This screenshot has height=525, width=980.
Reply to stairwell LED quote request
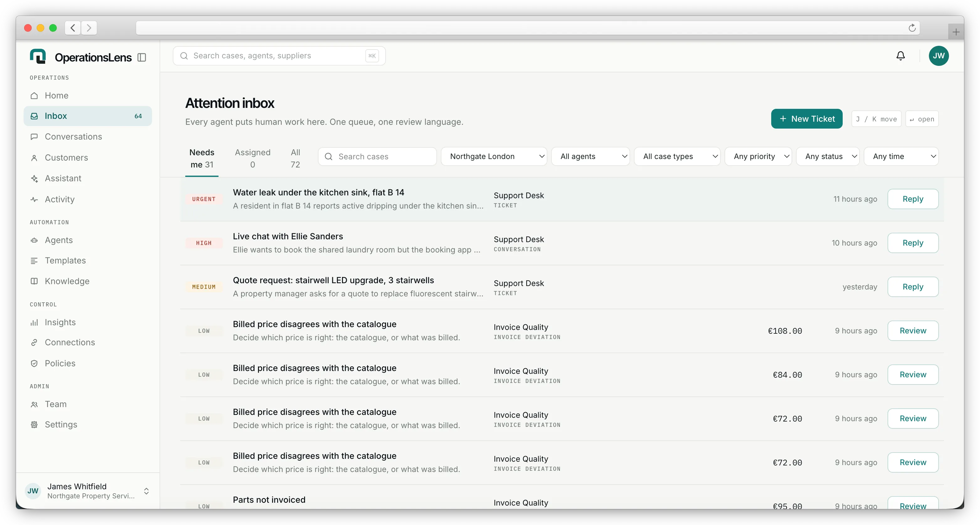pos(913,287)
